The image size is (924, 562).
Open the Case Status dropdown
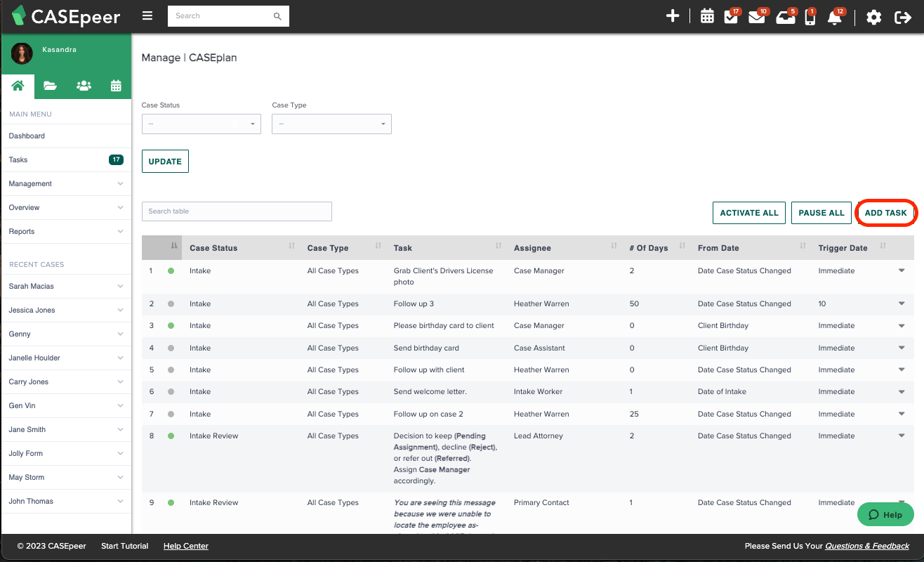tap(201, 124)
